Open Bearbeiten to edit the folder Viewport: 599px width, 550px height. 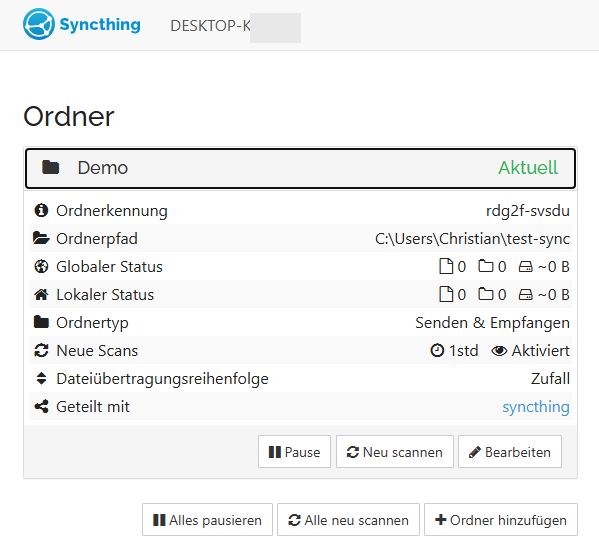[510, 451]
